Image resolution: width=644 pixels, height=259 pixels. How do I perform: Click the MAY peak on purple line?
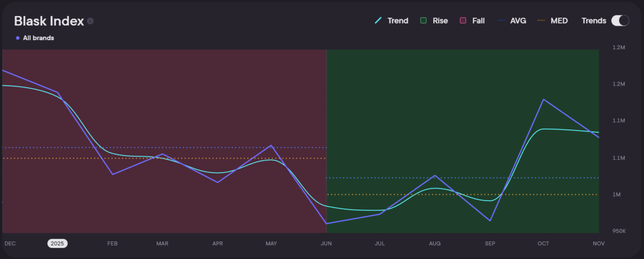click(x=271, y=145)
